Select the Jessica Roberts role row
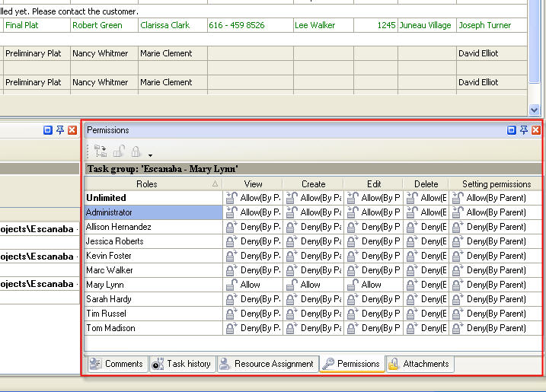546x392 pixels. click(x=152, y=241)
